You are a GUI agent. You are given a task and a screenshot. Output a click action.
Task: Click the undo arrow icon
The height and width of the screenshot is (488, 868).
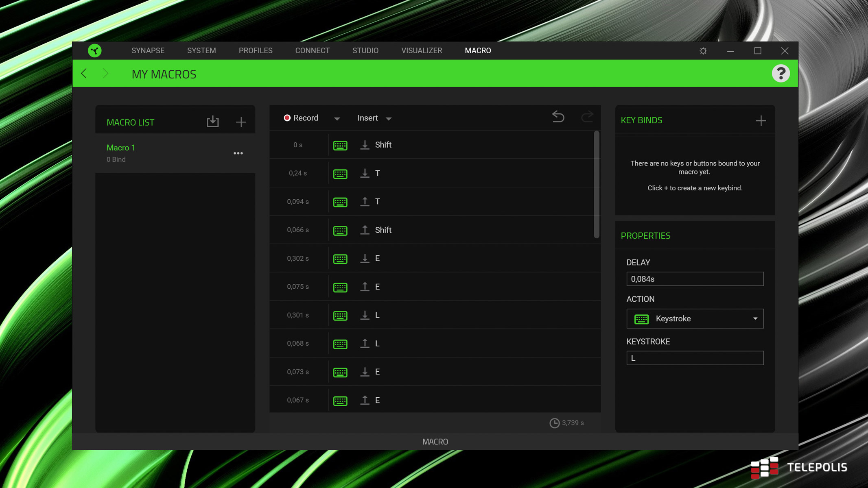click(558, 117)
